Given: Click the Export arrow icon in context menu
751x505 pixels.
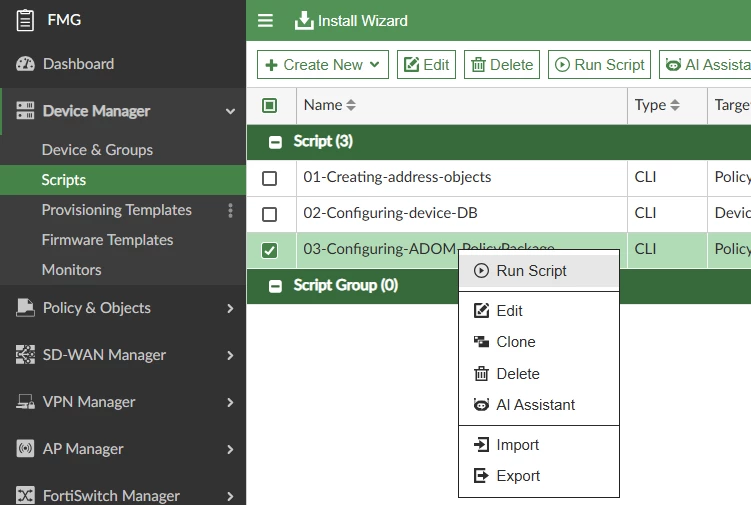Looking at the screenshot, I should [481, 476].
